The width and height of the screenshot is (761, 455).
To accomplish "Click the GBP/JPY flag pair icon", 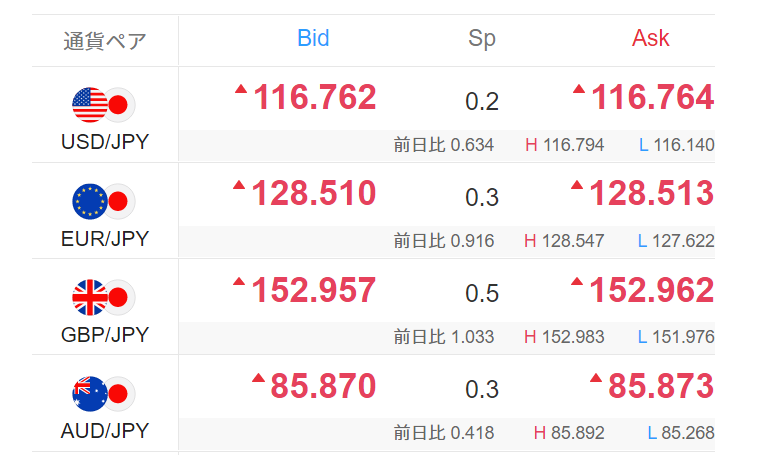I will point(104,296).
